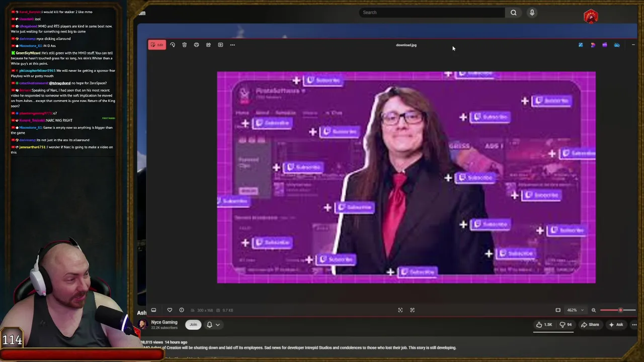Screen dimensions: 644x362
Task: Click the YouTube search magnifier button
Action: [x=513, y=13]
